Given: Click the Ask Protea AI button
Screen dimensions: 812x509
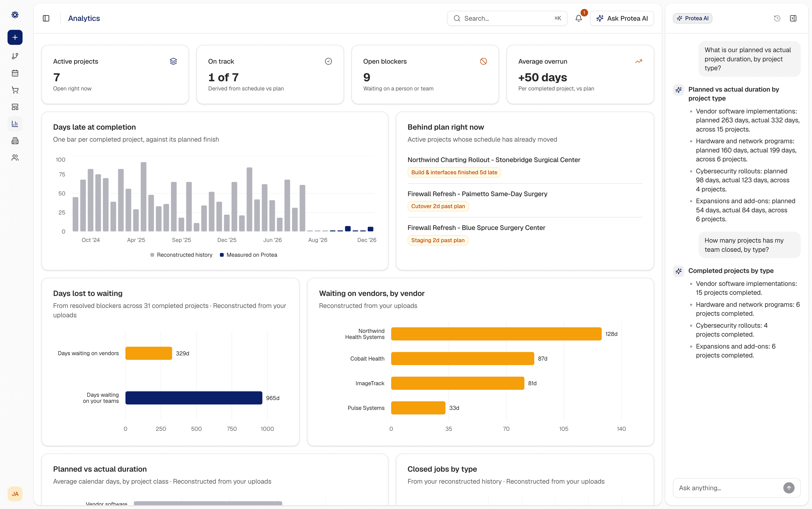Looking at the screenshot, I should [622, 18].
